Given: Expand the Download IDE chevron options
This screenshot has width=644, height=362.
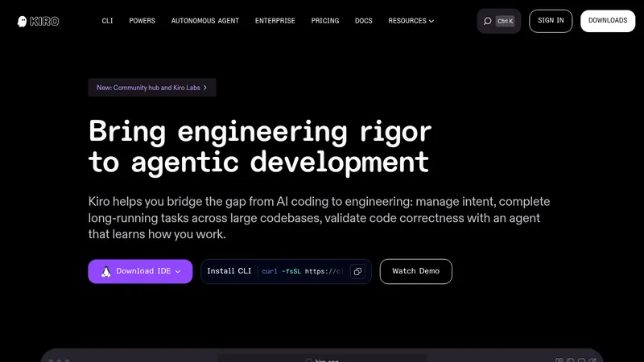Looking at the screenshot, I should [x=178, y=271].
